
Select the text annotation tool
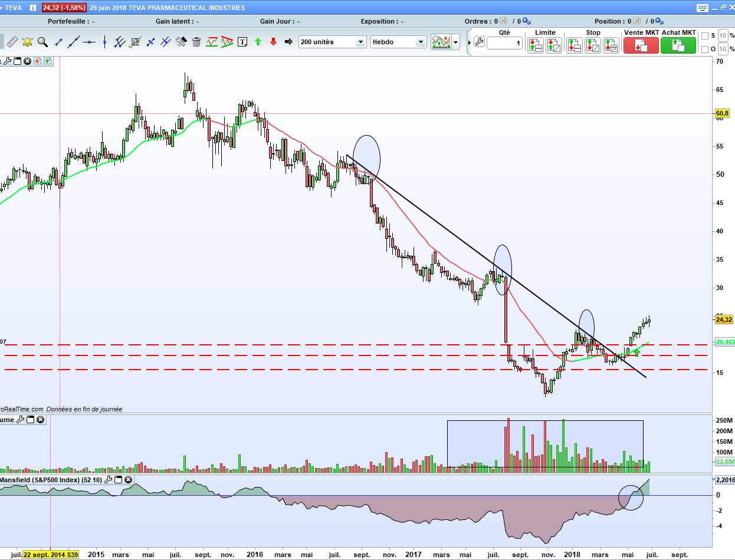[x=242, y=42]
